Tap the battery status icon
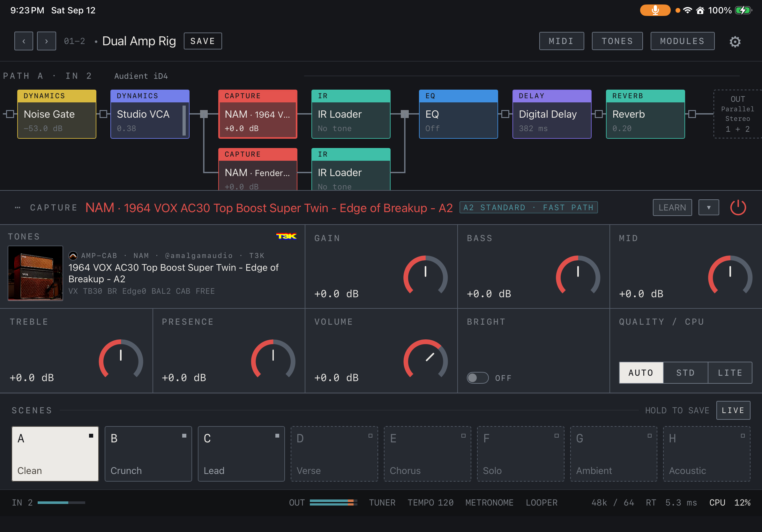This screenshot has height=532, width=762. tap(743, 10)
